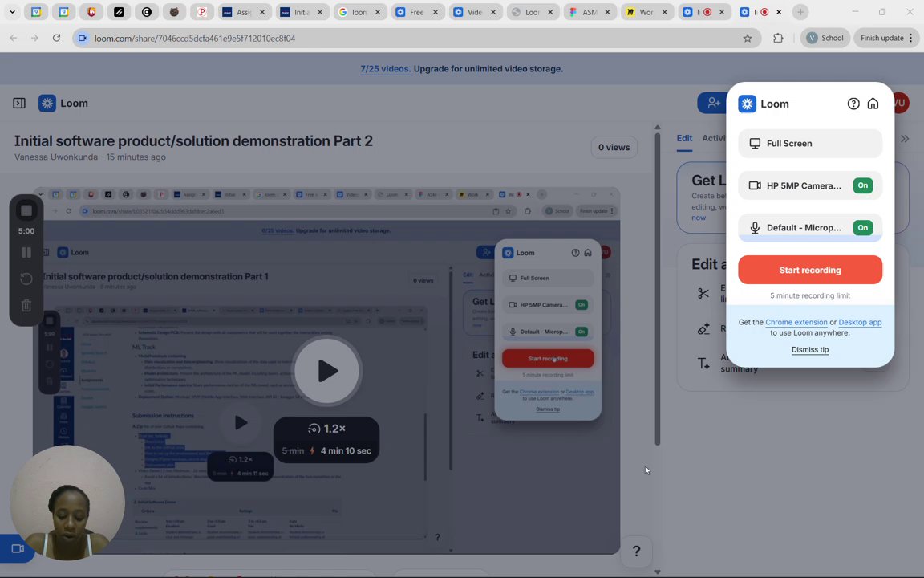Turn off the microphone On toggle
924x578 pixels.
pyautogui.click(x=863, y=228)
